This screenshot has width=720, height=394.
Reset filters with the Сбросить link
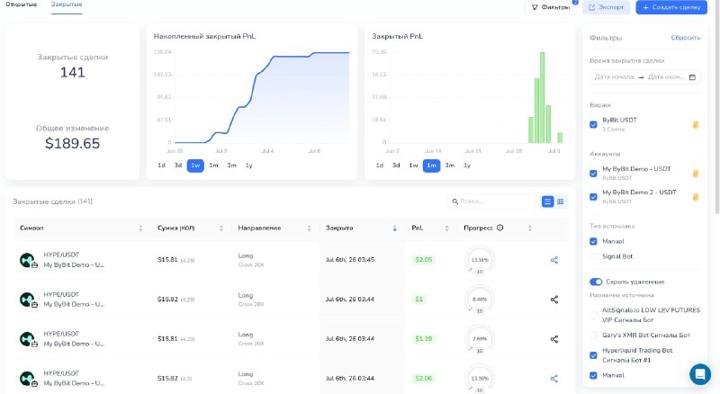[x=685, y=38]
